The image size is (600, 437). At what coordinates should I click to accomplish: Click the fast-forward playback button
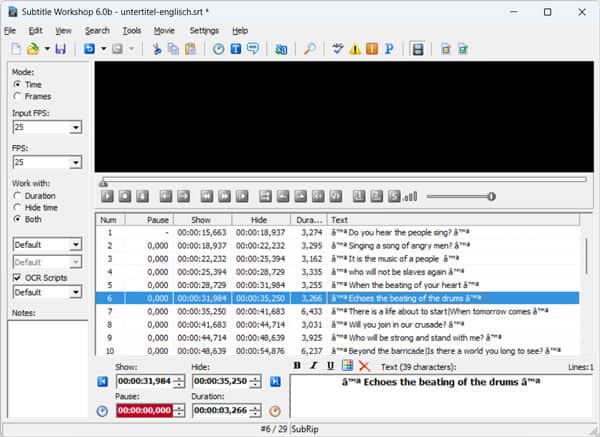[x=224, y=196]
